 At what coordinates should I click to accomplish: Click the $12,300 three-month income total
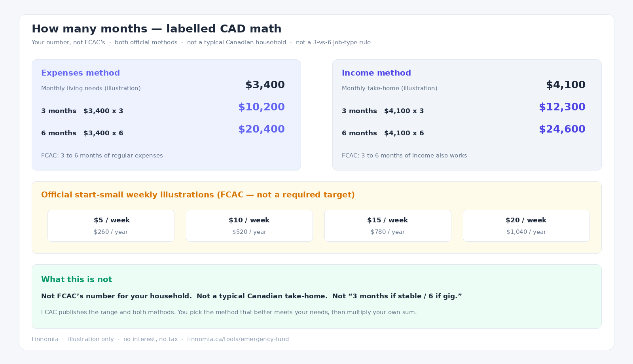(562, 107)
